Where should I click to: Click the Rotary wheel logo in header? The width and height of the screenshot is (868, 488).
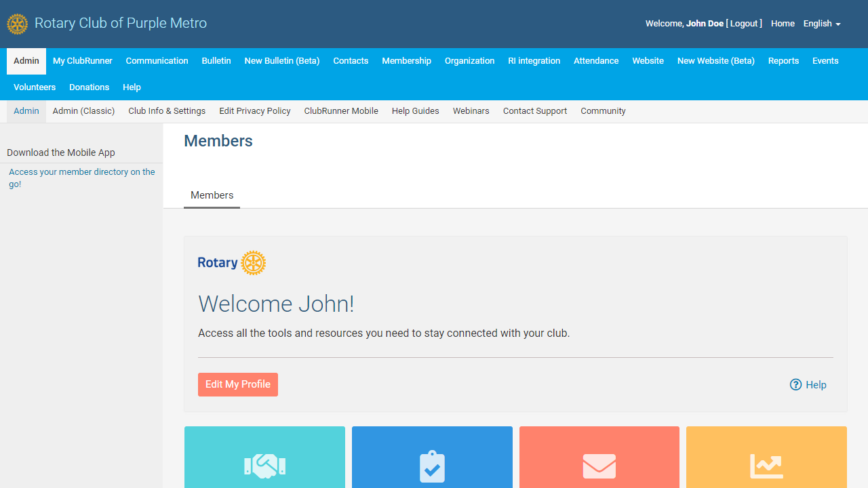[18, 24]
